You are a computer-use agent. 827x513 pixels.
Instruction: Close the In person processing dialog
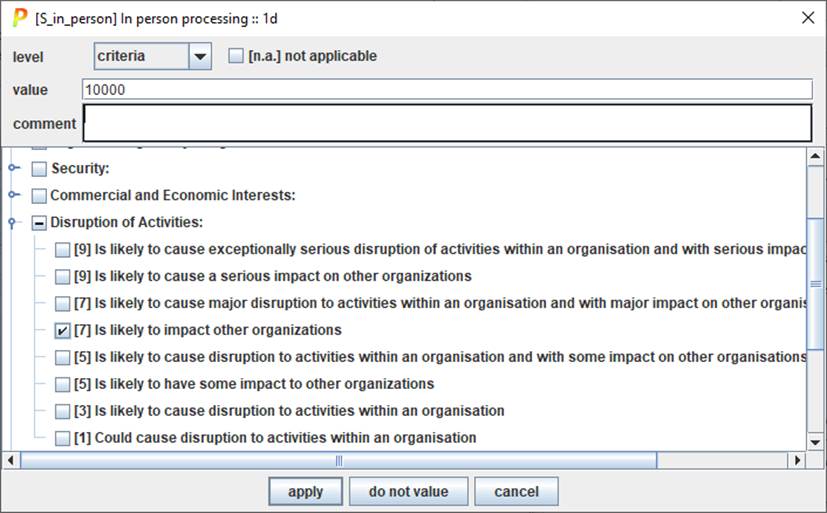[808, 17]
